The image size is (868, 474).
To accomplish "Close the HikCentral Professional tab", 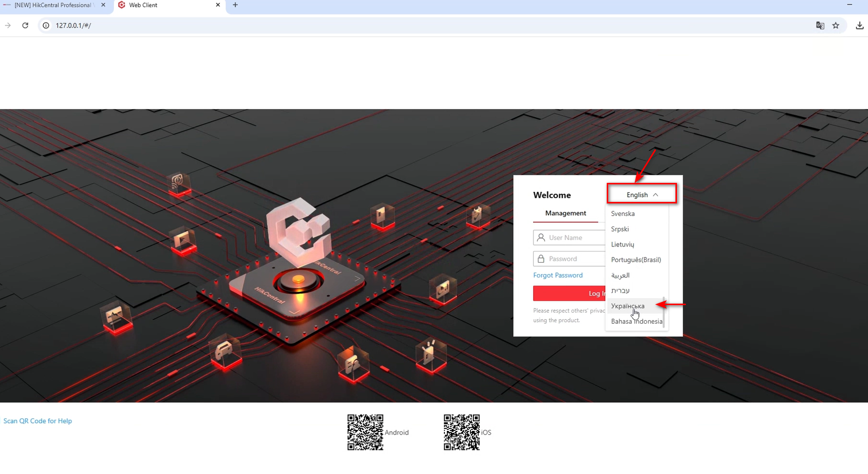I will click(x=103, y=5).
